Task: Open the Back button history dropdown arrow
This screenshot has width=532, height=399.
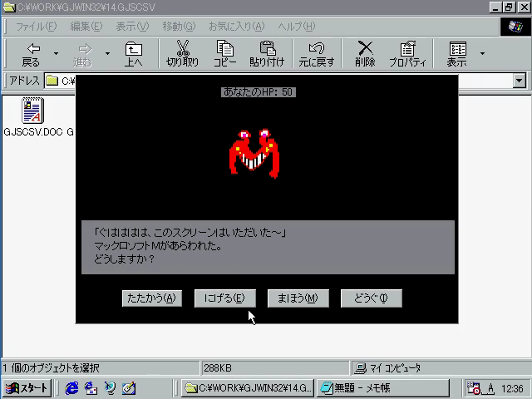Action: (x=56, y=53)
